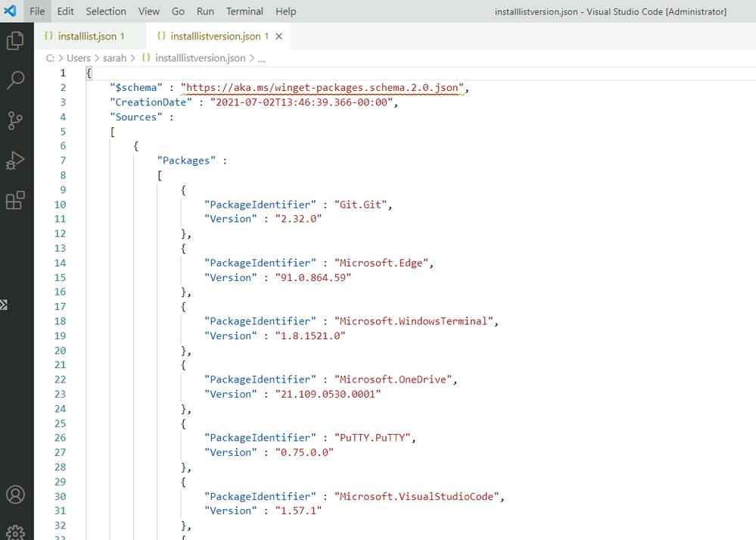Open the File menu
The width and height of the screenshot is (756, 540).
37,11
